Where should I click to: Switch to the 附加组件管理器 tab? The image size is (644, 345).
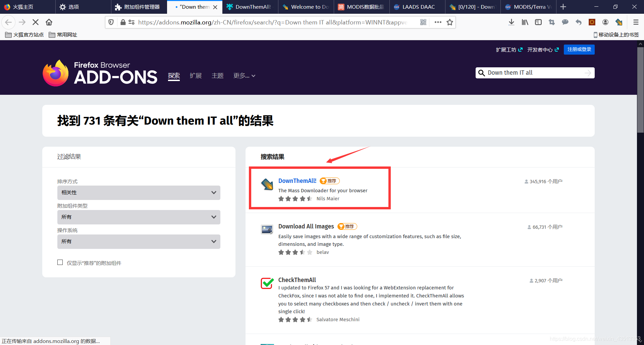(139, 7)
